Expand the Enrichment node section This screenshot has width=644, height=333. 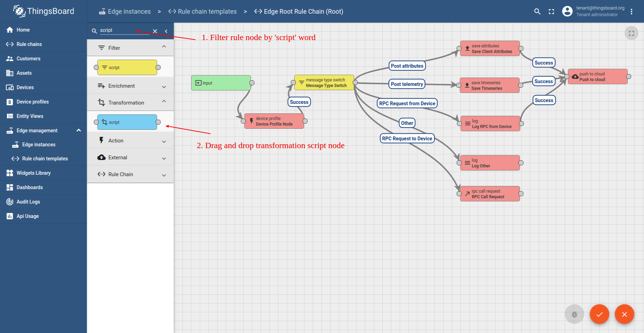click(164, 86)
